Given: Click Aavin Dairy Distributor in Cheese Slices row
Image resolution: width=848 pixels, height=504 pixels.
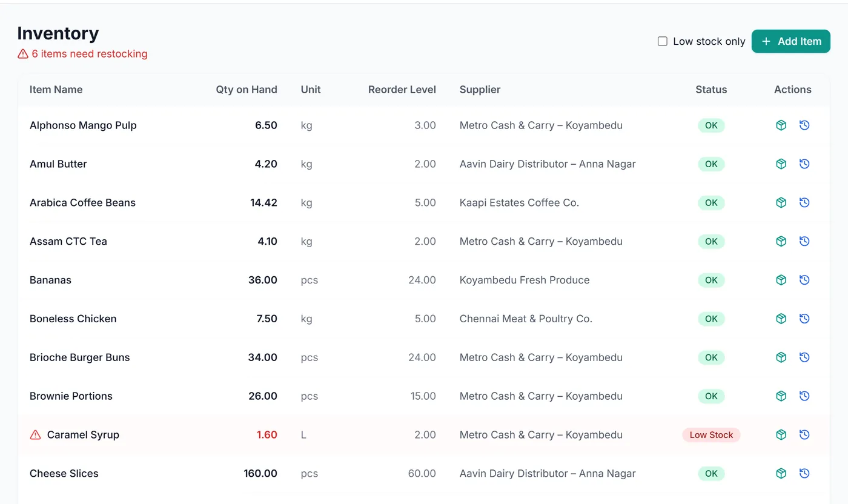Looking at the screenshot, I should (x=548, y=474).
